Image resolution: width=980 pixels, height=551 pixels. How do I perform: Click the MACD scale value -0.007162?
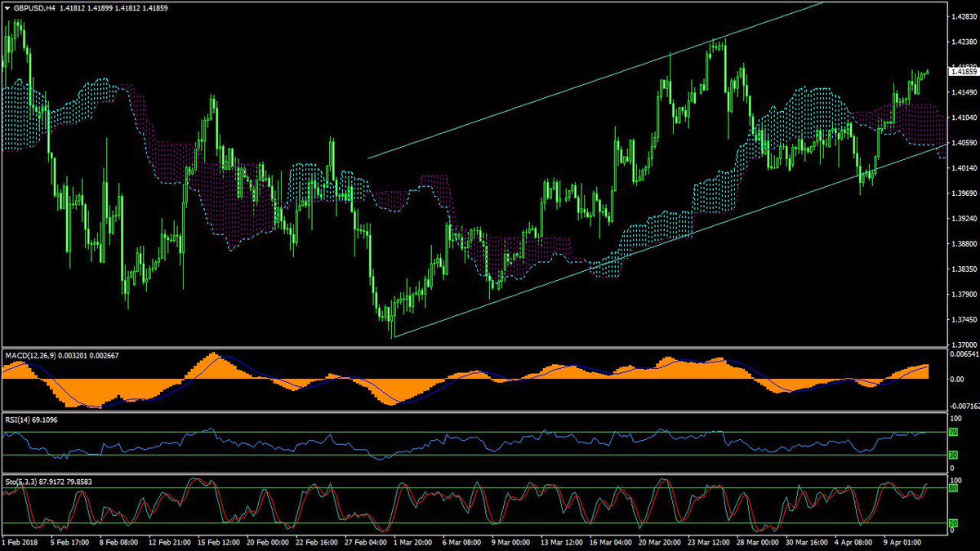[x=964, y=406]
